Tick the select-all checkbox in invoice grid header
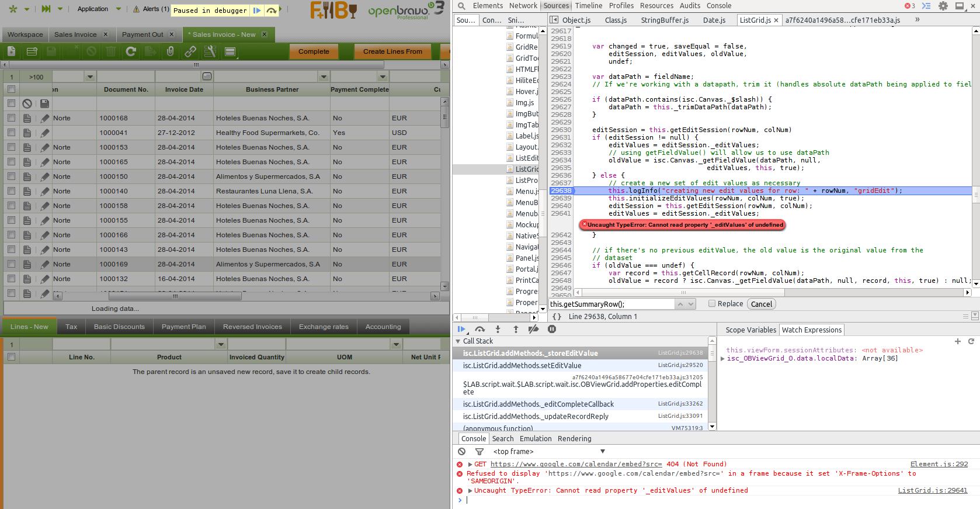This screenshot has height=509, width=980. pyautogui.click(x=11, y=89)
